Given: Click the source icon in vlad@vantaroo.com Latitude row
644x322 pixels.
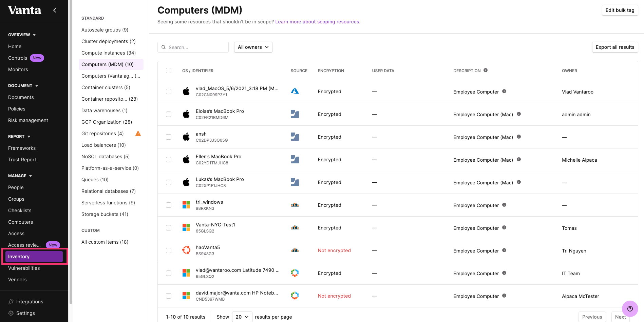Looking at the screenshot, I should point(295,273).
